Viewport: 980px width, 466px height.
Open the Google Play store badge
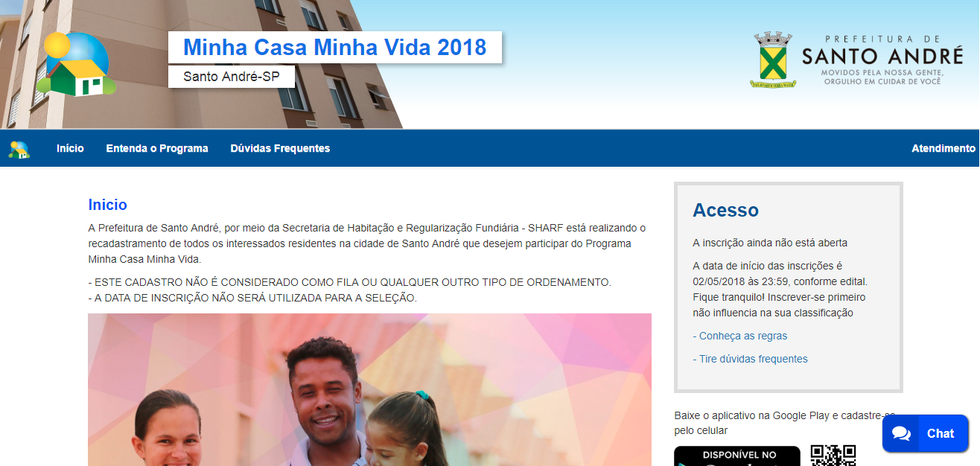pos(737,456)
